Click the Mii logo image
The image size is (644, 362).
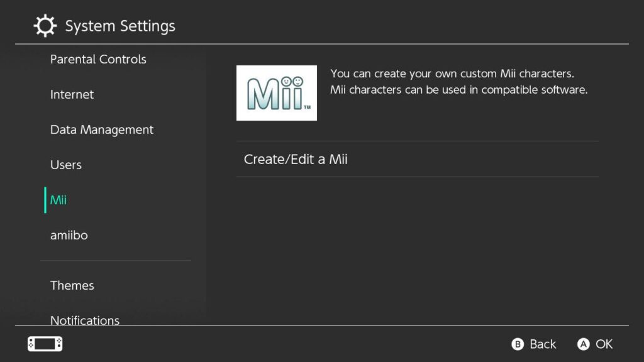tap(277, 93)
